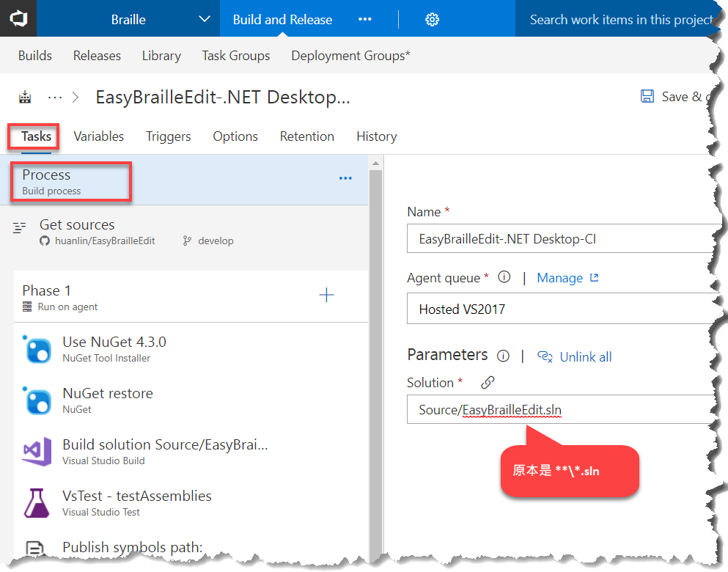Click the task list vertical scrollbar
This screenshot has width=728, height=572.
(x=375, y=362)
